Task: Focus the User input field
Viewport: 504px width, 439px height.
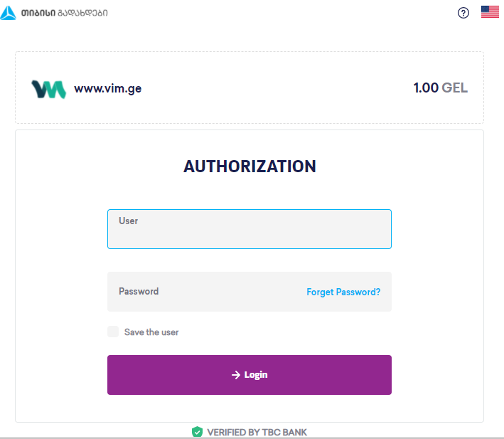Action: coord(249,233)
